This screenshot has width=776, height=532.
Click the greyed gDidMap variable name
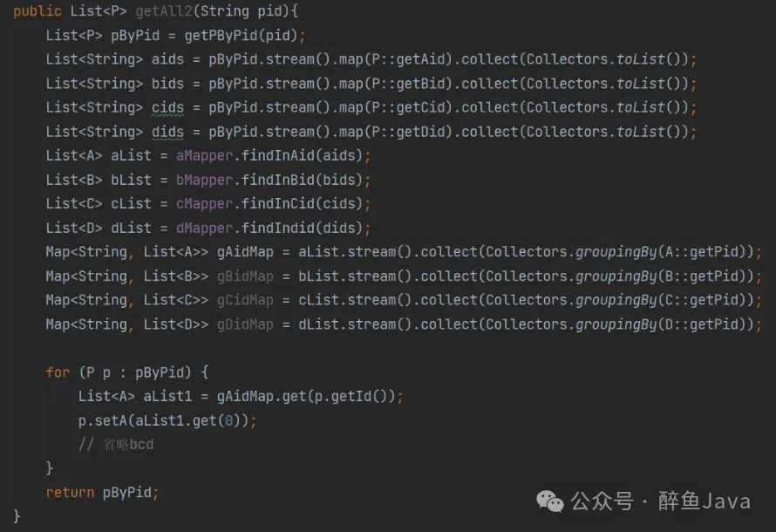[244, 324]
